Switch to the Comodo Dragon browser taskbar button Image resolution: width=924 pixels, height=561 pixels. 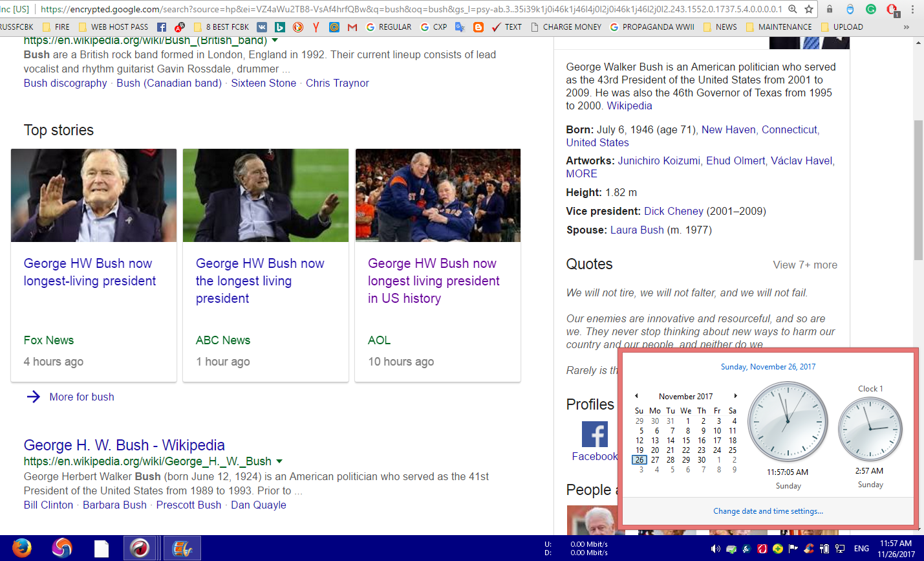tap(140, 549)
